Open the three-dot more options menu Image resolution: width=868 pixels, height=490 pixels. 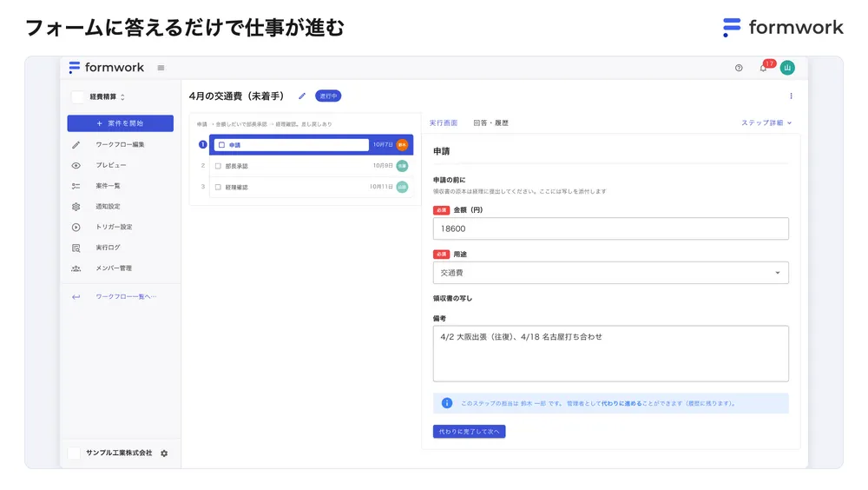(791, 96)
